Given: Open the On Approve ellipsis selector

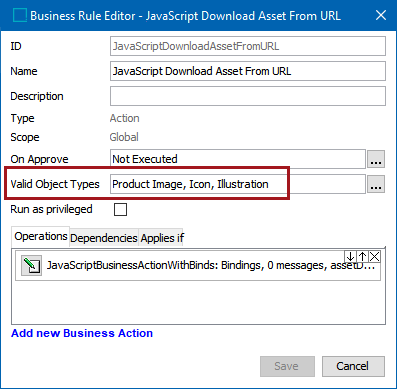Looking at the screenshot, I should pyautogui.click(x=376, y=159).
